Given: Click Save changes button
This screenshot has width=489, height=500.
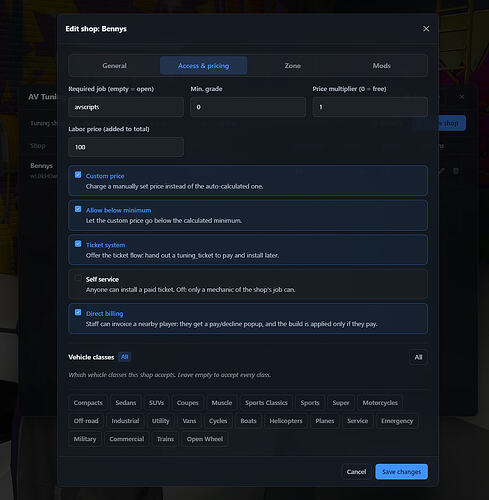Looking at the screenshot, I should point(402,472).
